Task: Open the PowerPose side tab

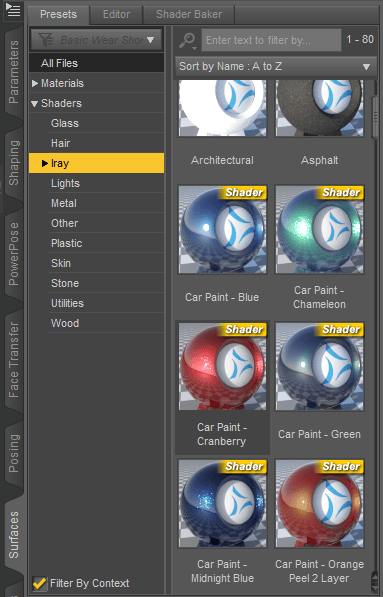Action: (x=14, y=254)
